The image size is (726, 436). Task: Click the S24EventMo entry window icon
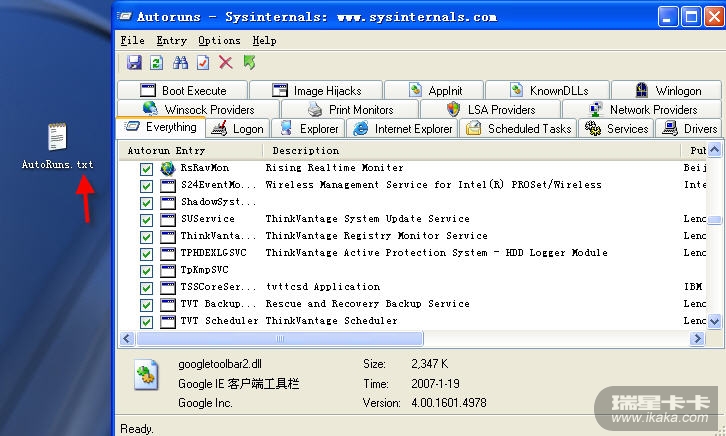point(168,186)
